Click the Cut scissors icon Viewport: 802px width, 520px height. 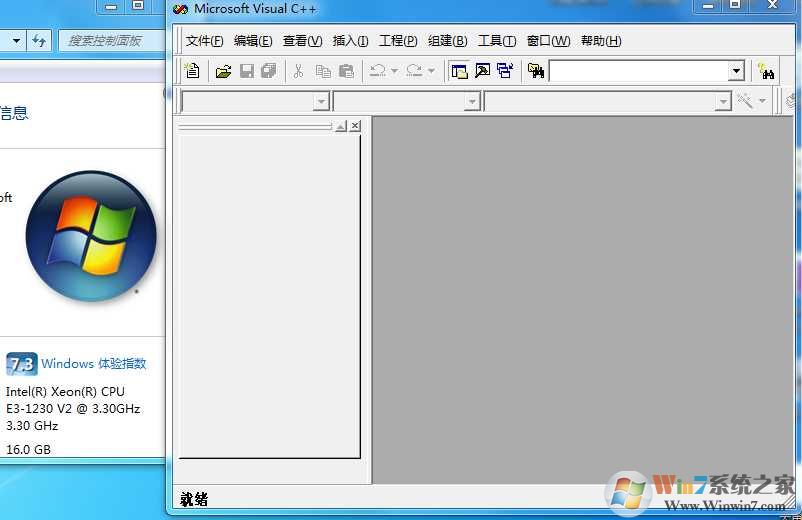coord(298,71)
